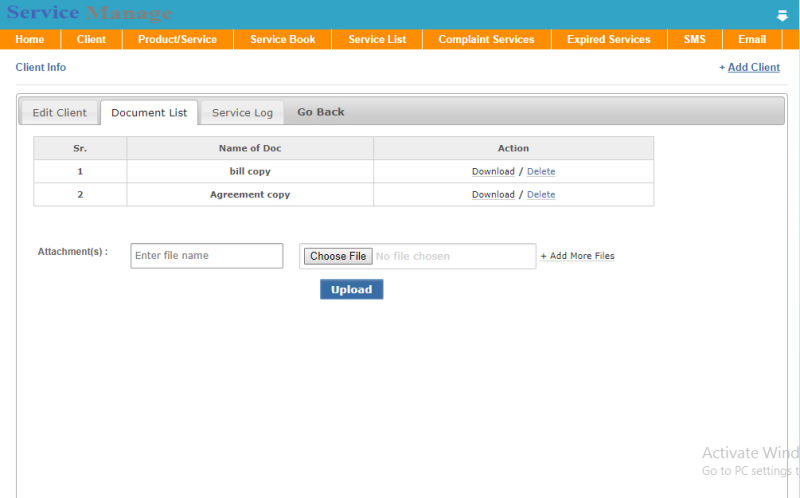Viewport: 800px width, 498px height.
Task: Navigate to Service List
Action: point(377,39)
